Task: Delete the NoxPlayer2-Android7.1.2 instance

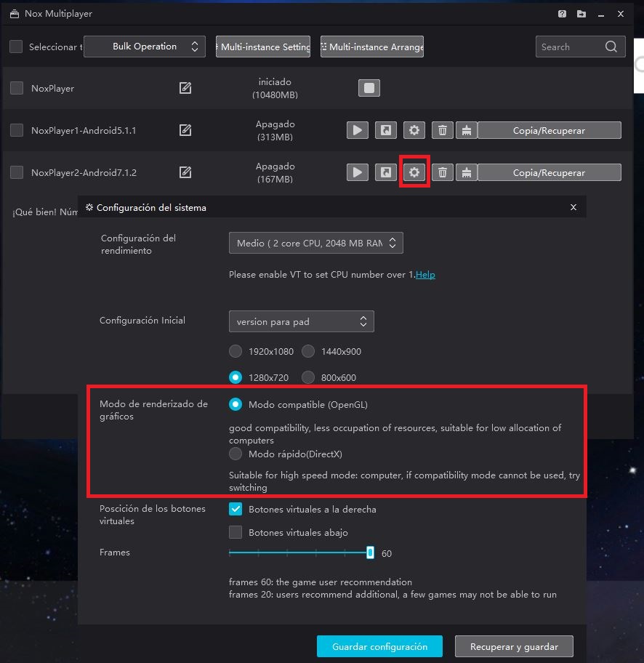Action: point(443,172)
